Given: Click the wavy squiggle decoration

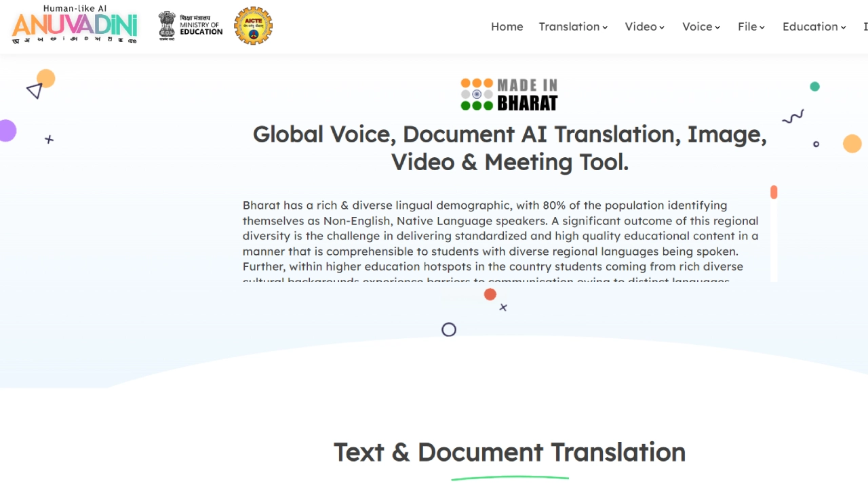Looking at the screenshot, I should pyautogui.click(x=793, y=117).
